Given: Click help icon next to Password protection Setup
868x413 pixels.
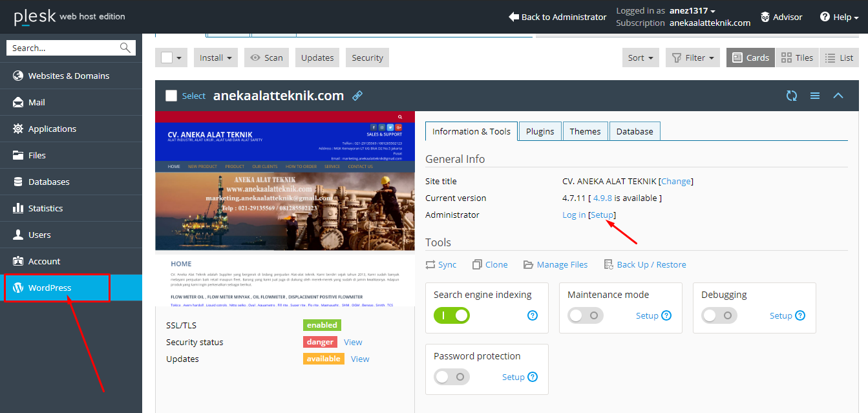Looking at the screenshot, I should point(533,377).
